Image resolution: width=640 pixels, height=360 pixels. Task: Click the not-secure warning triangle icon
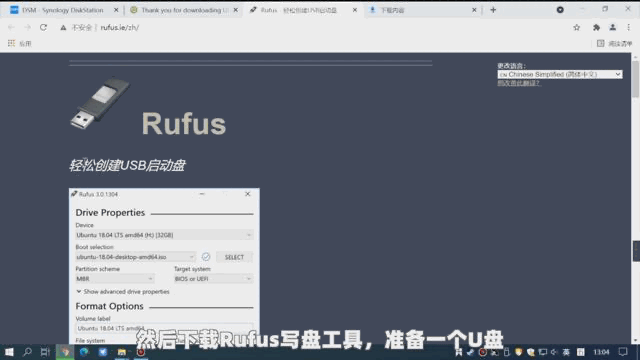(x=63, y=28)
